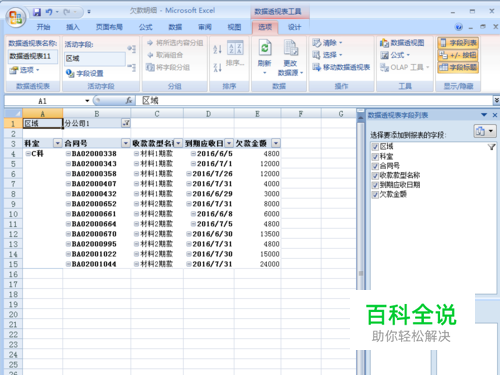500x375 pixels.
Task: Uncheck the 科室 field checkbox
Action: coord(375,156)
